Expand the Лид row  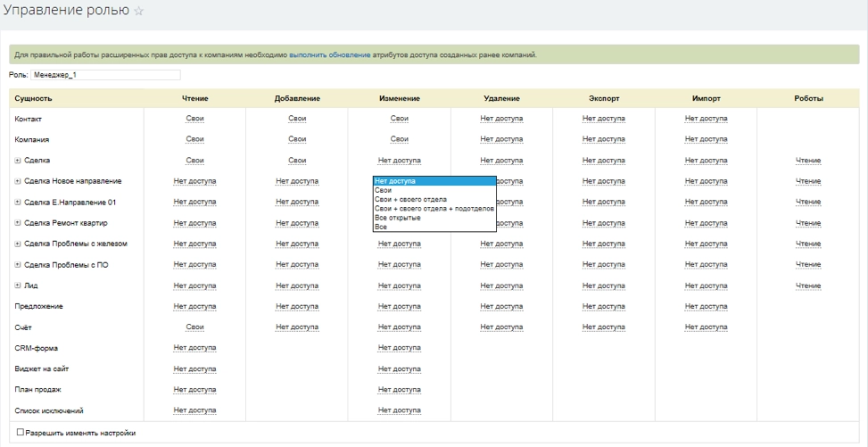pyautogui.click(x=18, y=286)
